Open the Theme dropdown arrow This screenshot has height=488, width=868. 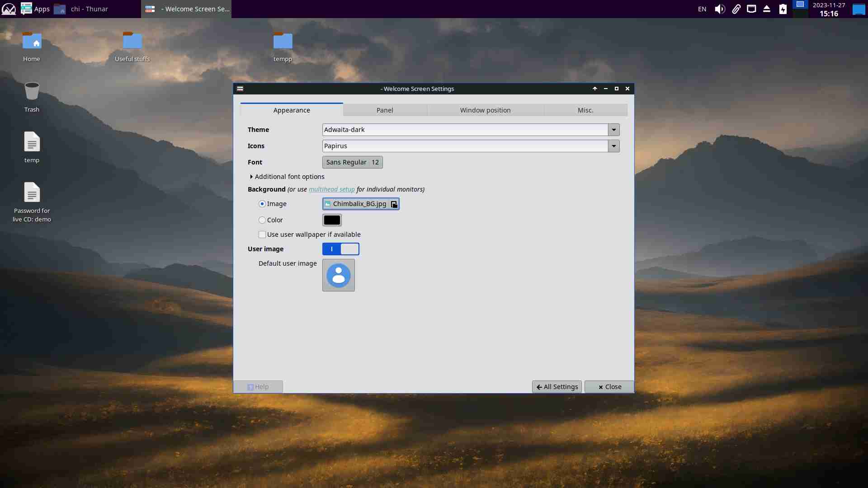(613, 130)
